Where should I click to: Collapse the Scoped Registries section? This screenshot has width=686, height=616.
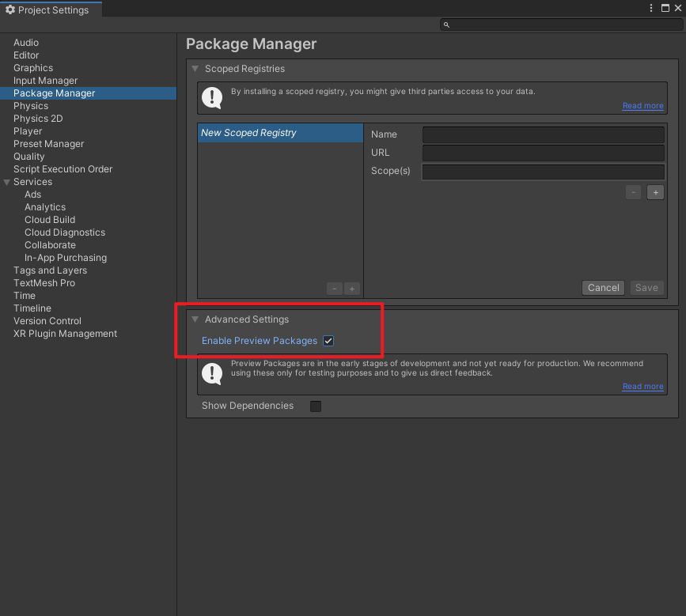[195, 69]
